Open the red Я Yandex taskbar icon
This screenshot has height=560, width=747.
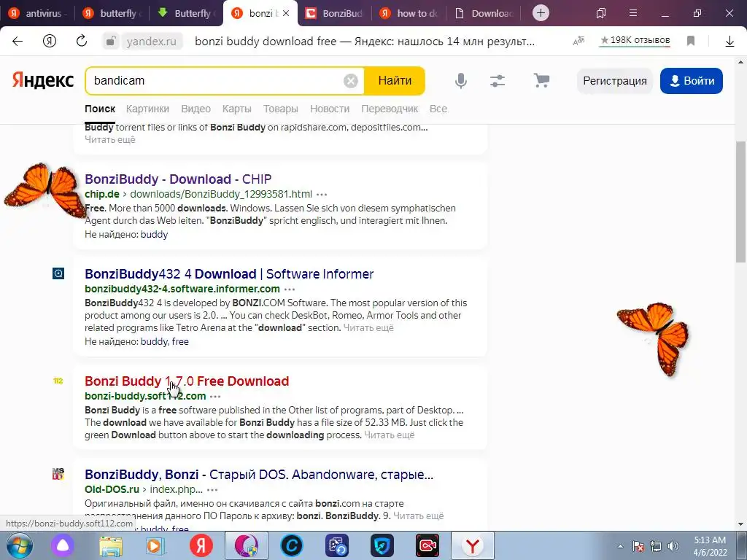(201, 545)
